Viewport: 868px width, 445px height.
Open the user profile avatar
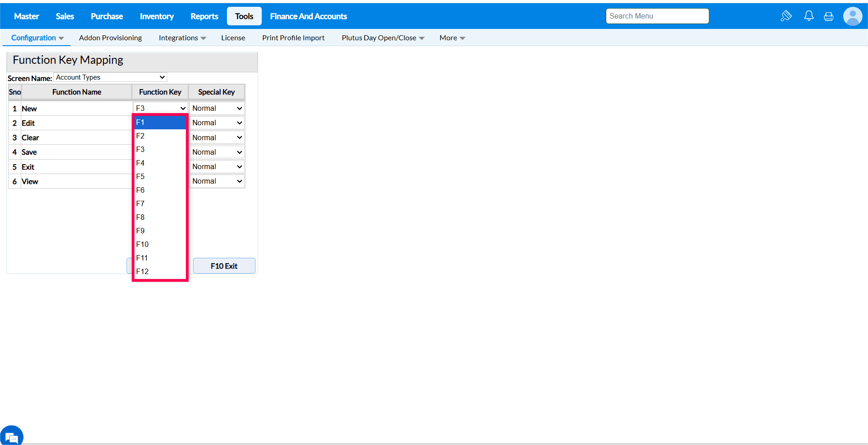[853, 16]
